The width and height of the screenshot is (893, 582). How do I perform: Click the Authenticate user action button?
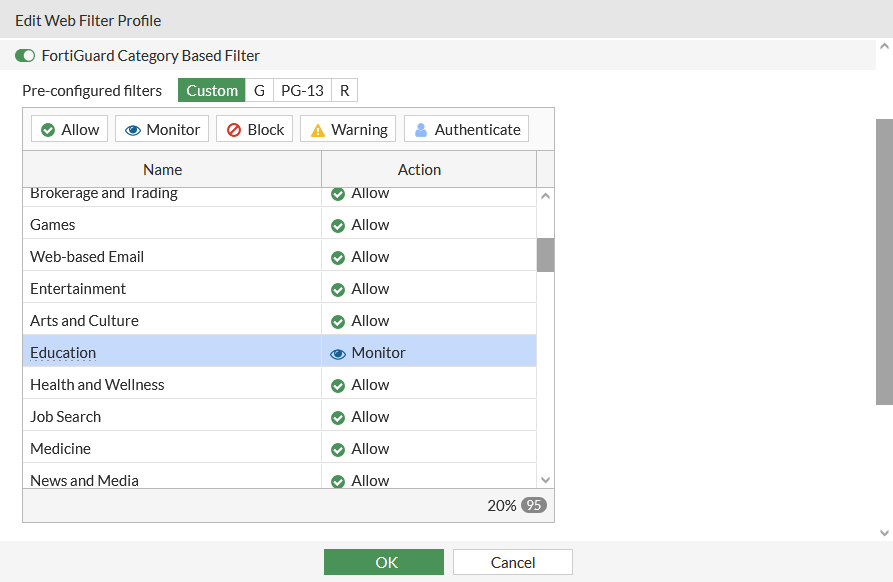466,129
